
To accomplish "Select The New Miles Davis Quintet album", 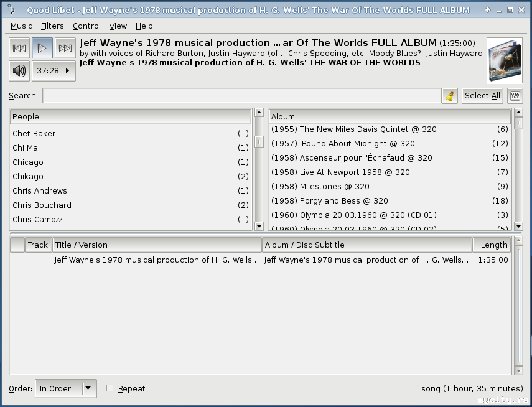I will tap(390, 129).
